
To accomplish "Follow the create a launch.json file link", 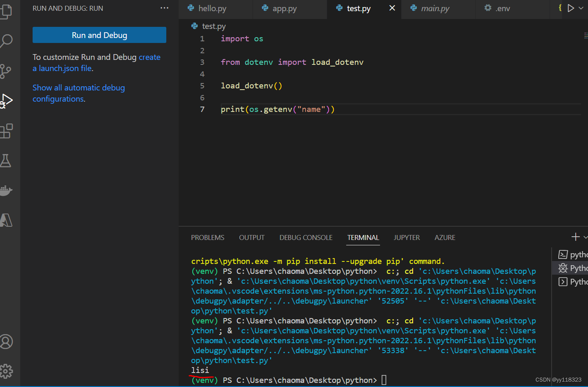I will coord(97,63).
